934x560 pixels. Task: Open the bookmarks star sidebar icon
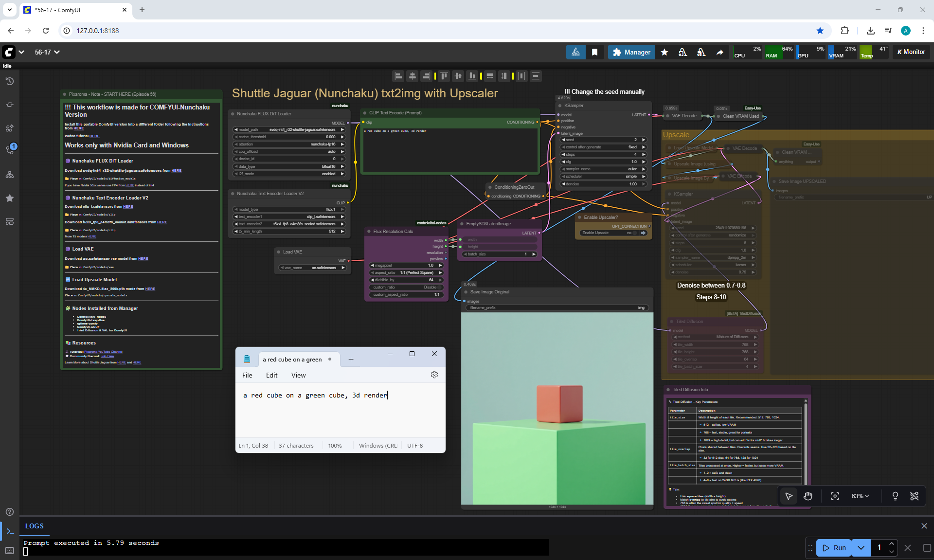[9, 198]
